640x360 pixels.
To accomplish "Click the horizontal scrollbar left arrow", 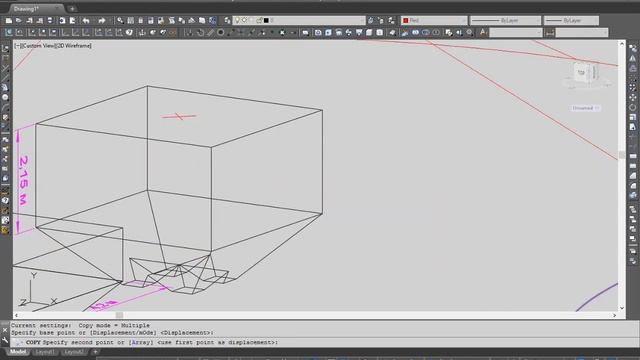I will (16, 315).
